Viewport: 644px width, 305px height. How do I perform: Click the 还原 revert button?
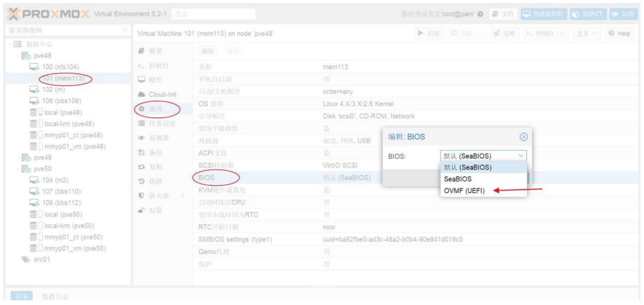233,51
